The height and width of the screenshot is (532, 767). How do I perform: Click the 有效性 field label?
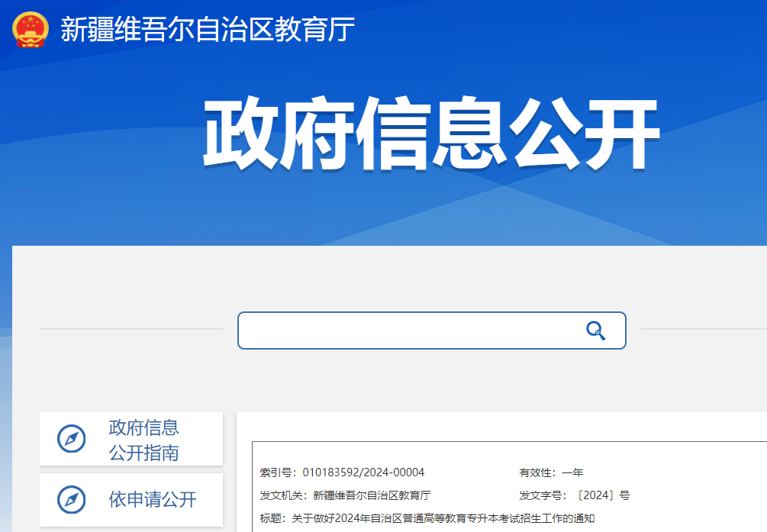(x=537, y=472)
